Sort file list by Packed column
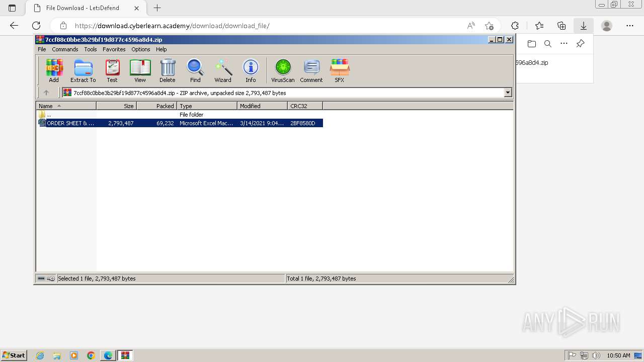The image size is (644, 362). 156,106
